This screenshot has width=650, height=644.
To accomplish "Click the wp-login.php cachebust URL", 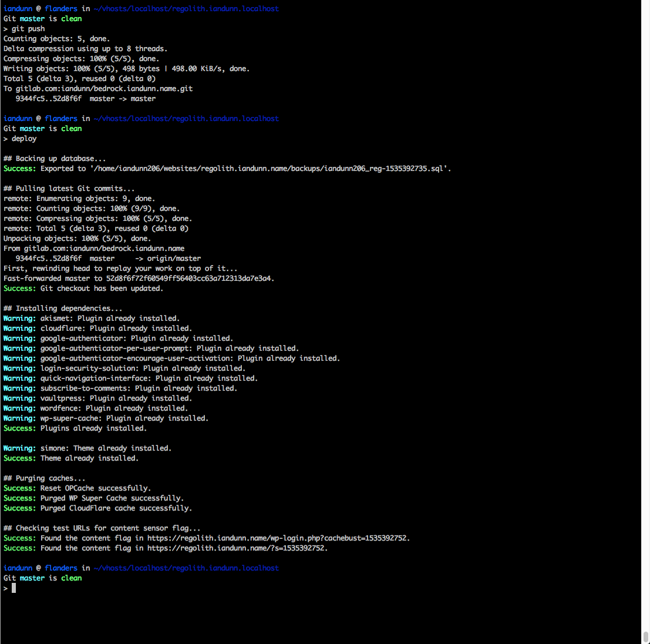I will coord(277,538).
